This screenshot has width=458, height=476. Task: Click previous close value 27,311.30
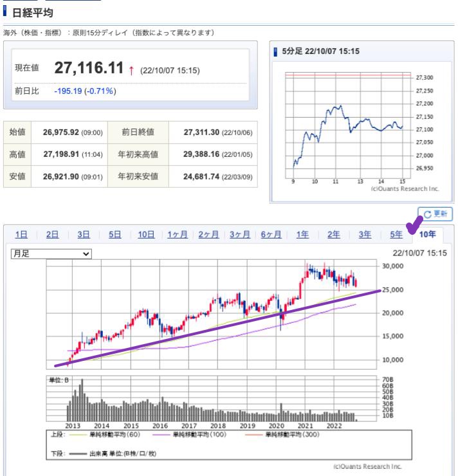201,133
